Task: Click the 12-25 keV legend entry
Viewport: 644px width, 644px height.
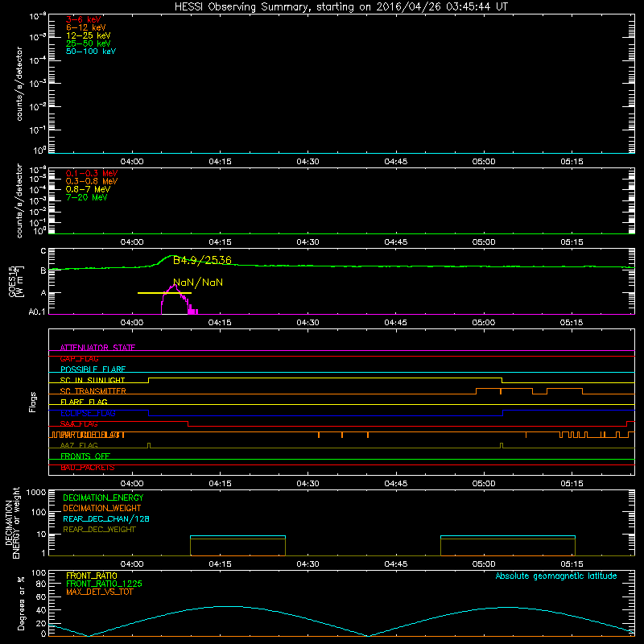Action: (x=89, y=35)
